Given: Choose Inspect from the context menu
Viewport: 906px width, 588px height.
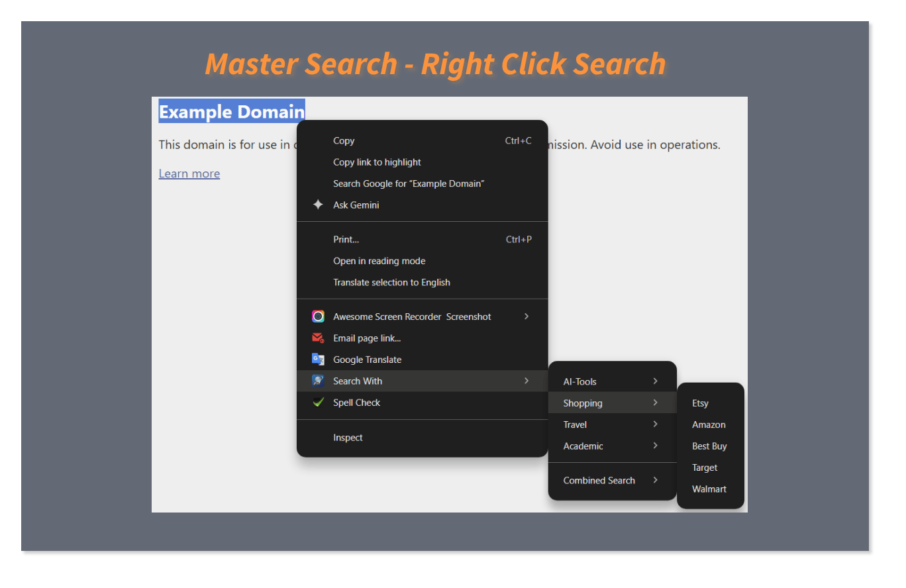Looking at the screenshot, I should point(422,437).
